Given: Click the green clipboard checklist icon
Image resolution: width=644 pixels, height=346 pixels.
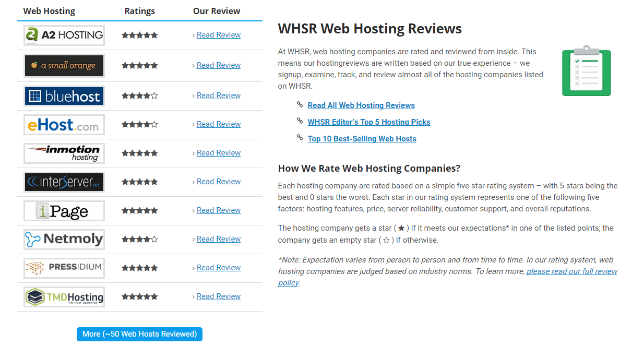Looking at the screenshot, I should (x=587, y=71).
